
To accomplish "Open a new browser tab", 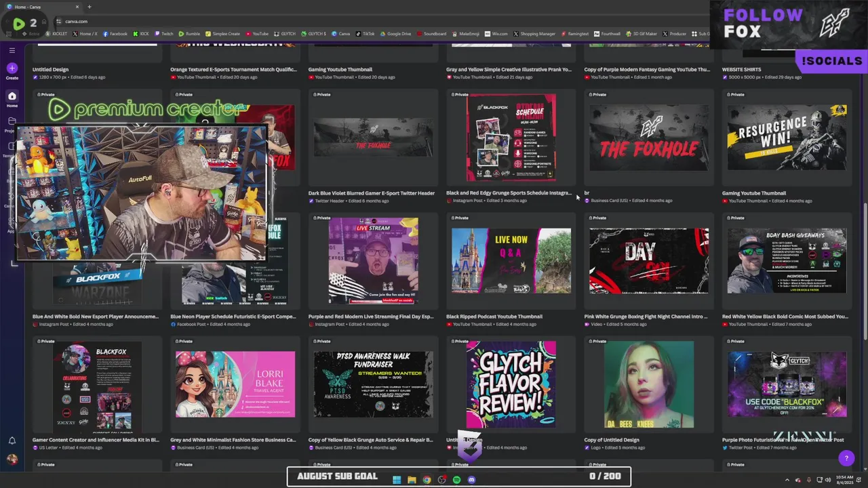I will click(90, 7).
